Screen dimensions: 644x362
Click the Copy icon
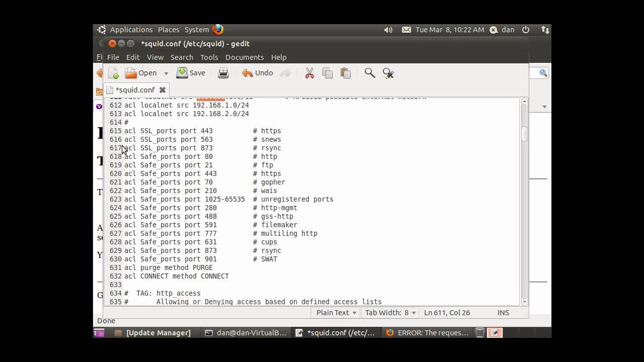[x=328, y=73]
